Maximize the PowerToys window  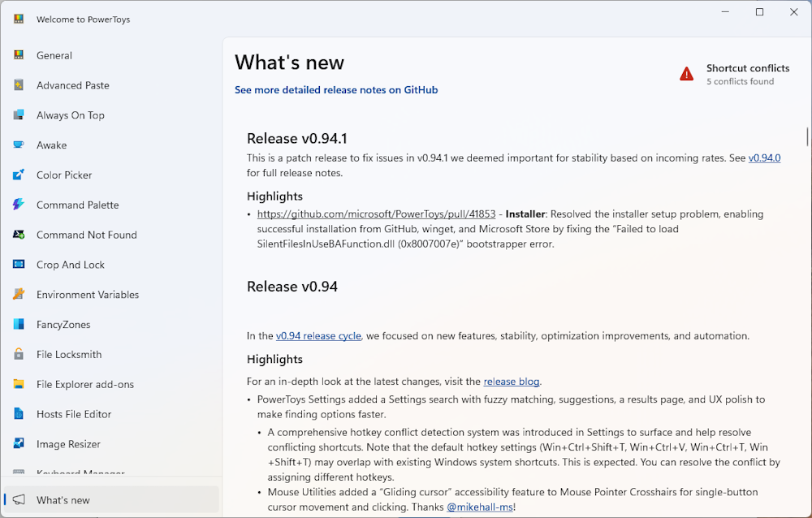click(760, 12)
